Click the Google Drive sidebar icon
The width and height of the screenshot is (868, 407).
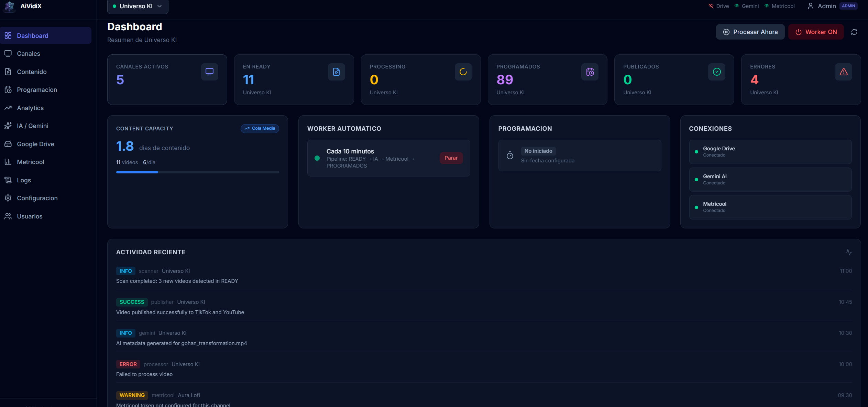[8, 144]
